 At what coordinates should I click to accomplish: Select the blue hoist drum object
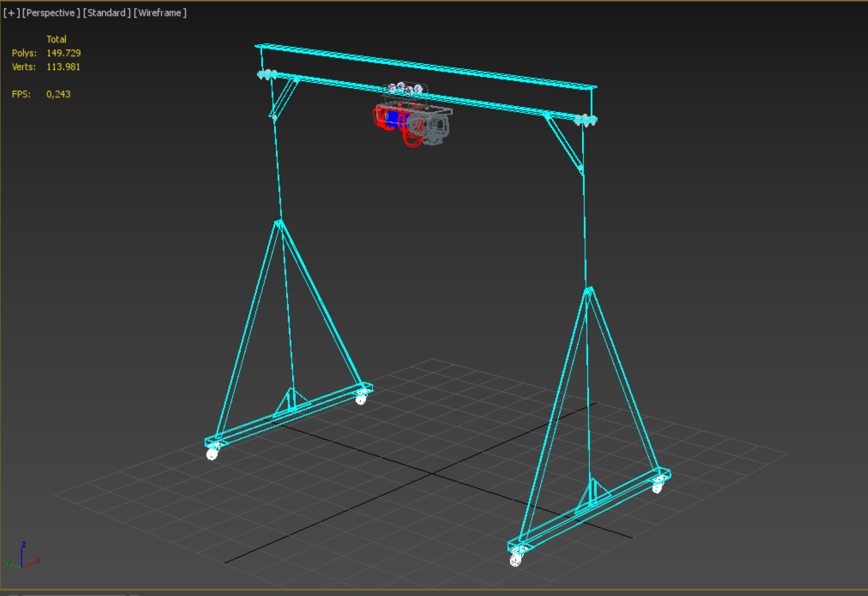(x=393, y=117)
